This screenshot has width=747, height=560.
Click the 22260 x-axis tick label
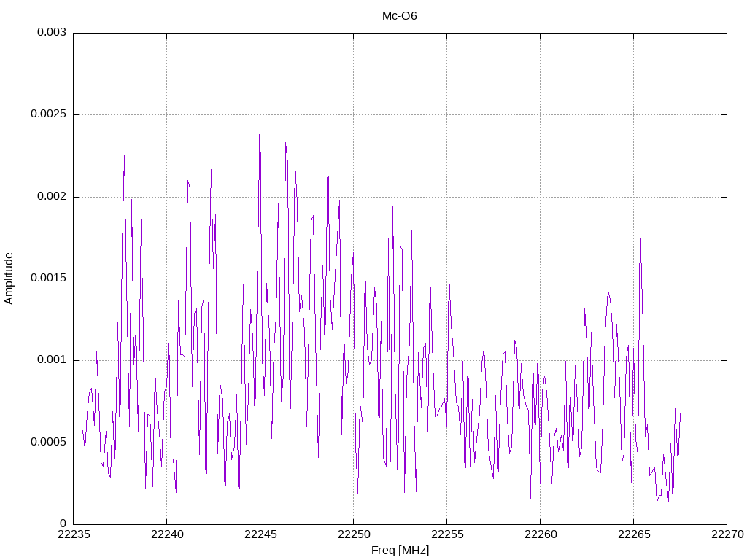coord(541,534)
